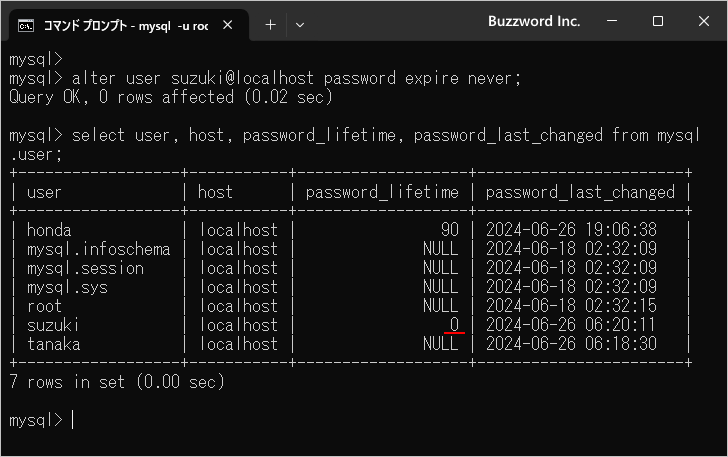Close the terminal window

click(703, 21)
